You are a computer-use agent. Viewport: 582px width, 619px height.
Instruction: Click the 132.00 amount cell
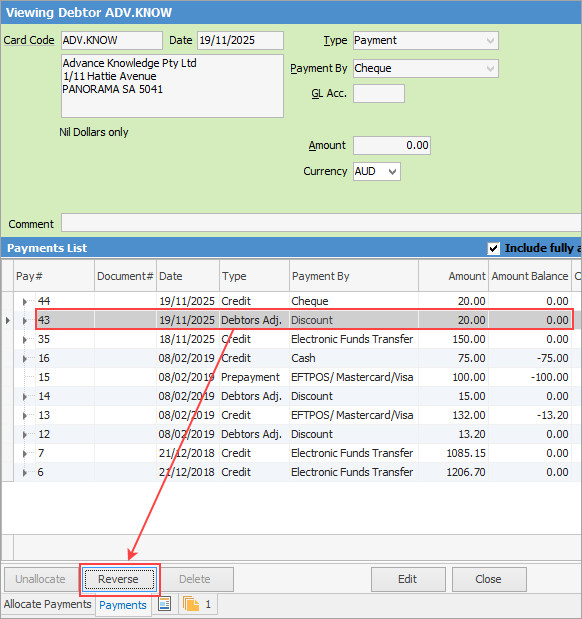click(x=453, y=415)
